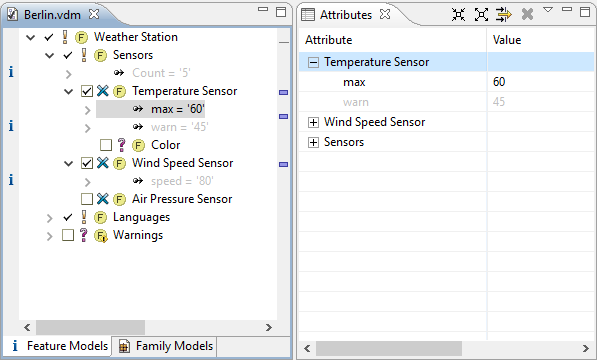Click the question mark icon beside Warnings
The width and height of the screenshot is (597, 360).
(x=83, y=235)
